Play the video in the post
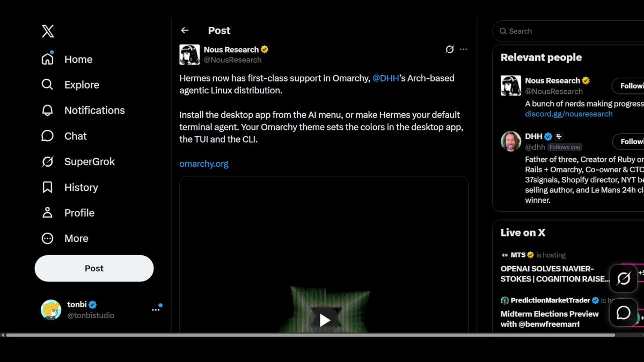 324,320
